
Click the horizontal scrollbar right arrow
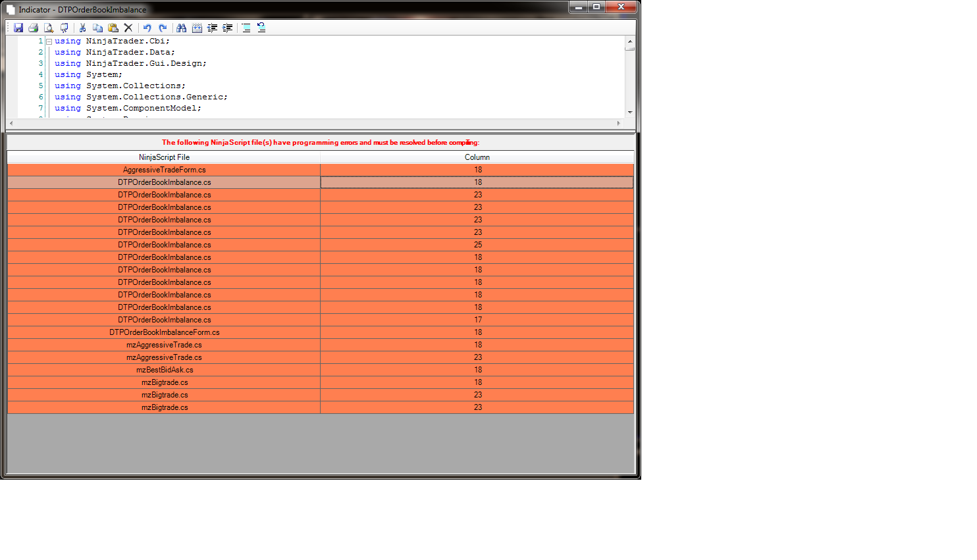[x=618, y=123]
